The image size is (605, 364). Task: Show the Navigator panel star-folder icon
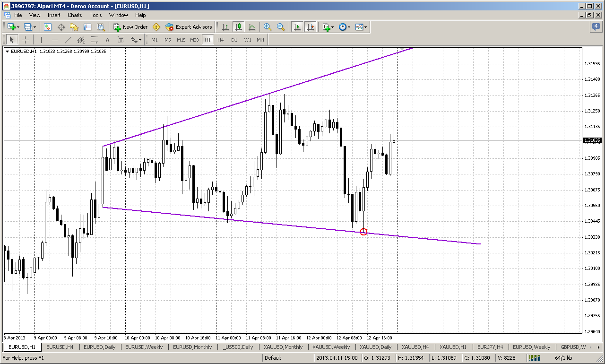pos(74,27)
